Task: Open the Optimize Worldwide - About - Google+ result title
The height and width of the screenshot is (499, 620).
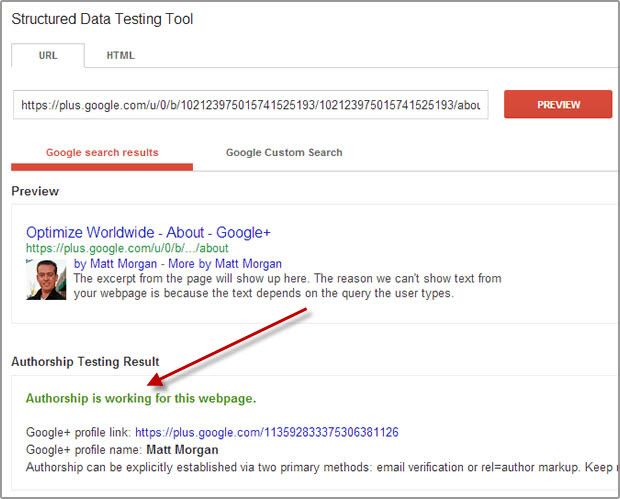Action: pos(148,232)
